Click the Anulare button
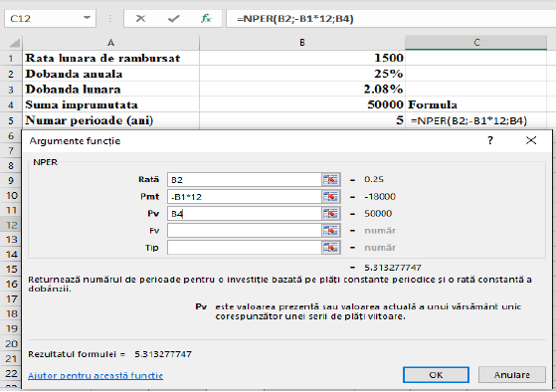Viewport: 556px width, 392px height. click(x=511, y=375)
